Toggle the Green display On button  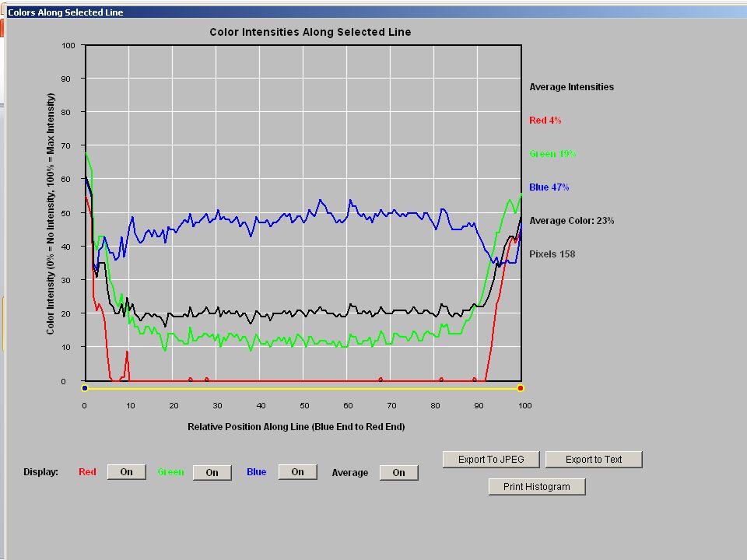click(212, 472)
